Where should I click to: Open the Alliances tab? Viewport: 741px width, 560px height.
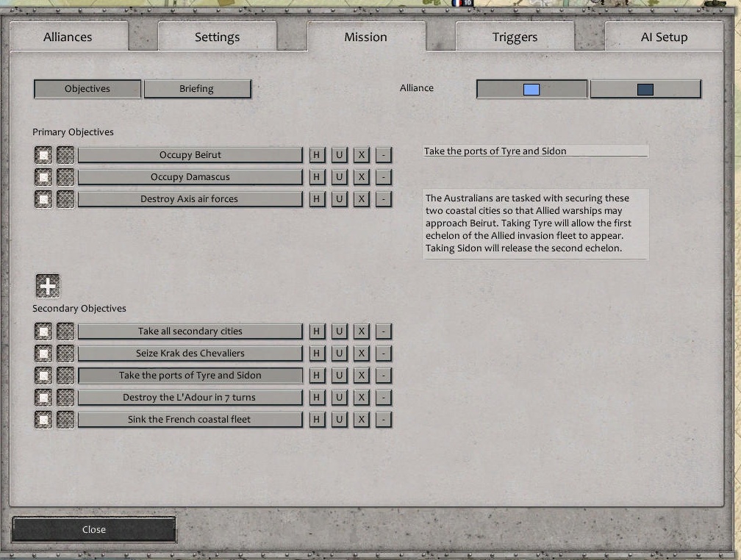point(69,36)
